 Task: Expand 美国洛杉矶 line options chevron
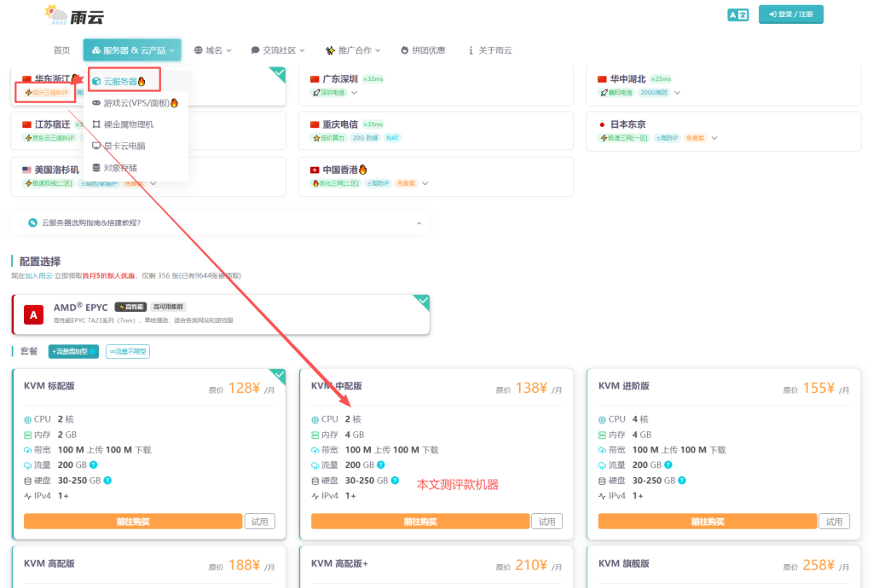(x=153, y=183)
